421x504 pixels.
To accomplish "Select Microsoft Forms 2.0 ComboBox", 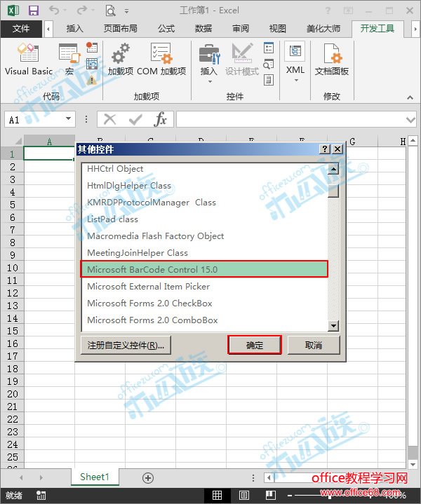I will point(204,320).
